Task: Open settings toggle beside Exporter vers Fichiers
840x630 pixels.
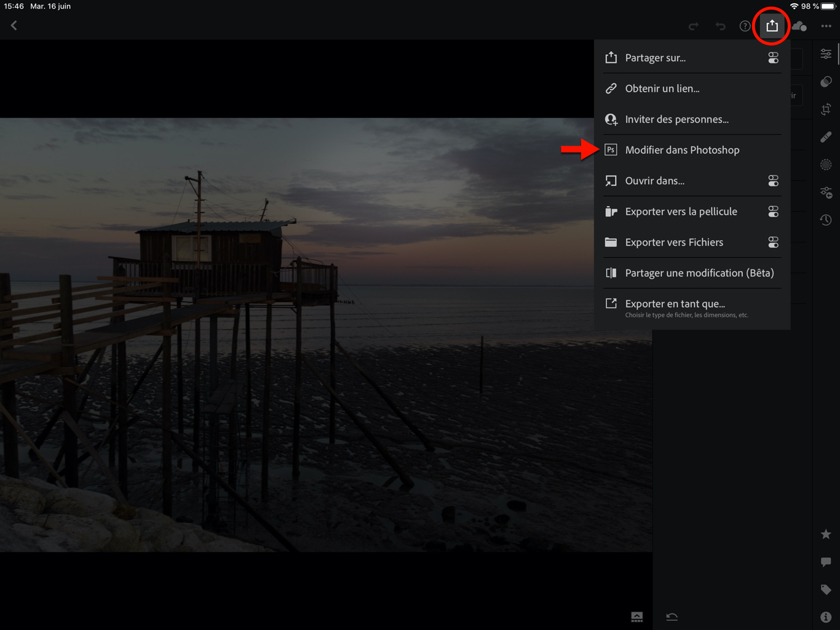Action: tap(773, 242)
